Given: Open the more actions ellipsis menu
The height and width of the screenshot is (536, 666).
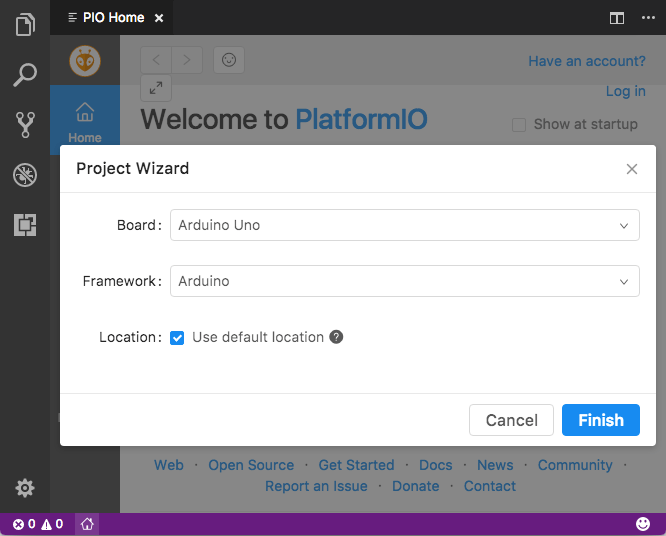Looking at the screenshot, I should coord(648,18).
